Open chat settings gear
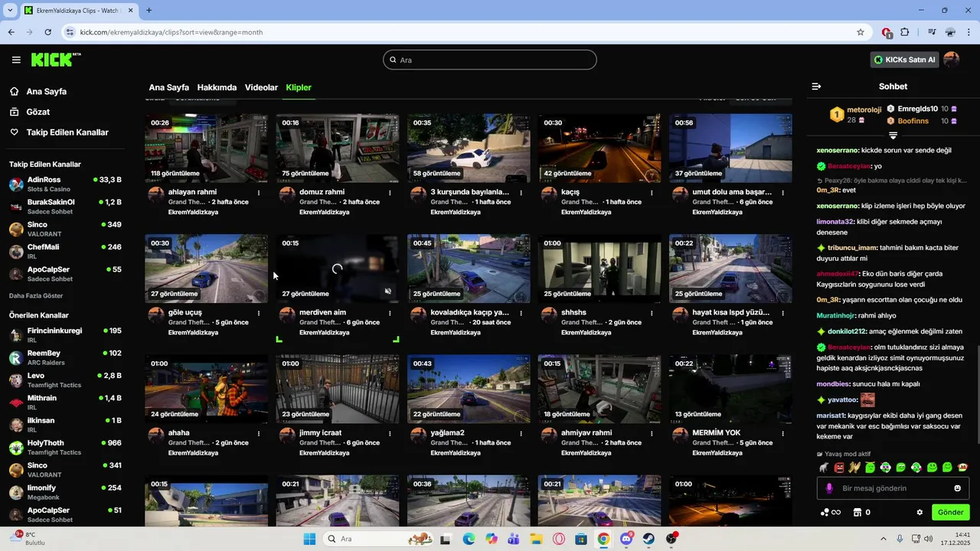980x551 pixels. 920,512
